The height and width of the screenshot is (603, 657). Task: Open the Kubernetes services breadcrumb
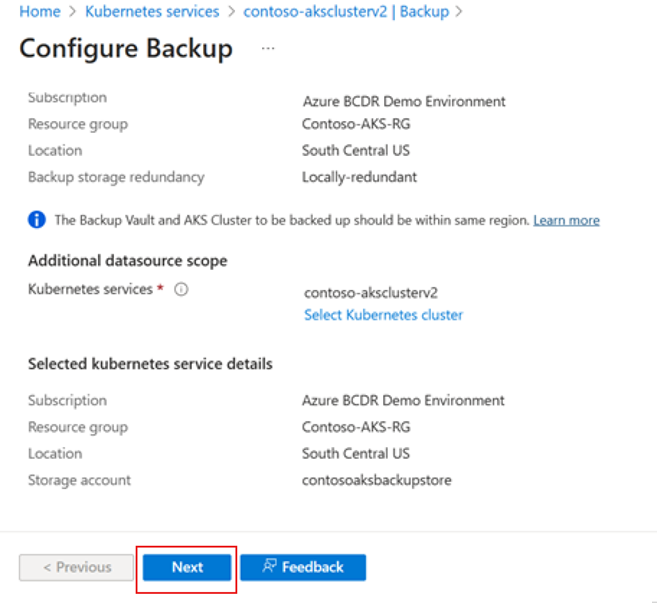tap(152, 12)
